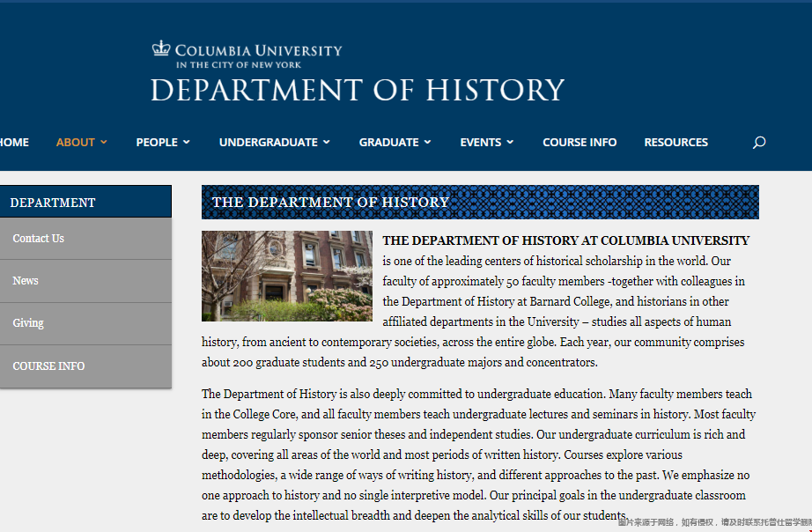
Task: Expand the About menu chevron
Action: click(104, 142)
